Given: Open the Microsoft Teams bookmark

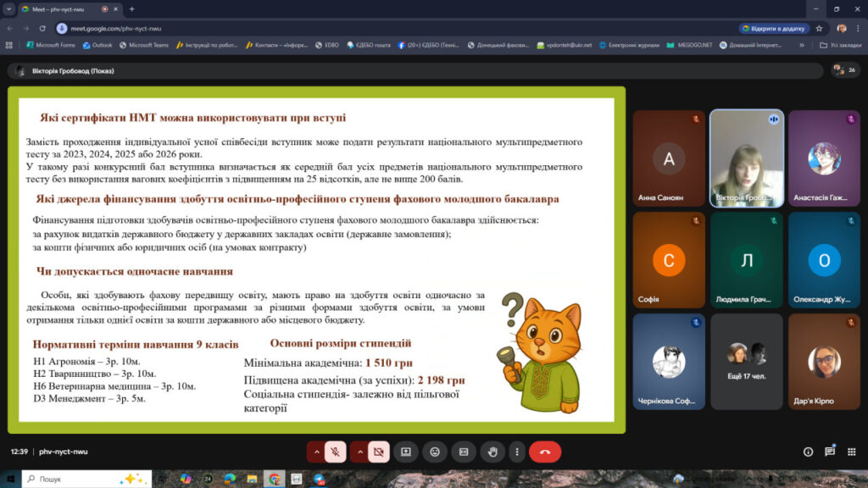Looking at the screenshot, I should tap(143, 45).
